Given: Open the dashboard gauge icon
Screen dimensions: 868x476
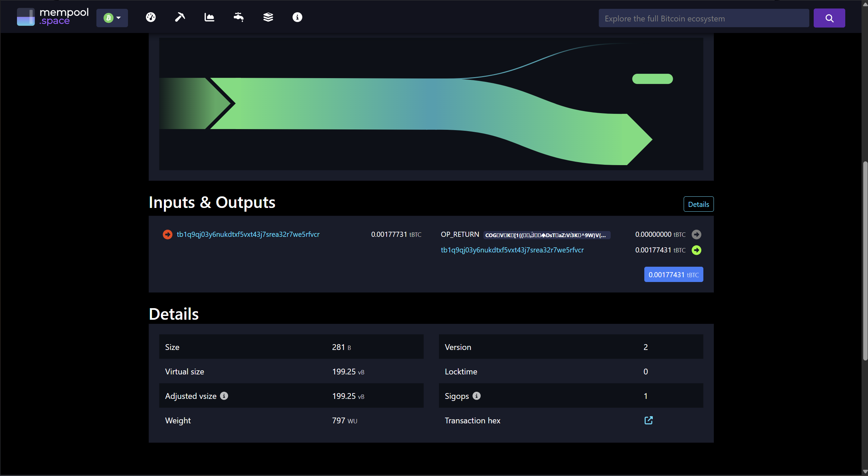Looking at the screenshot, I should click(x=151, y=17).
